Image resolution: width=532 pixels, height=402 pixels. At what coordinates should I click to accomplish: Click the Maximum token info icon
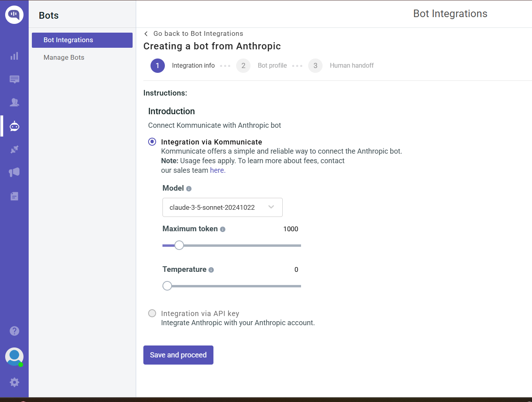point(223,229)
